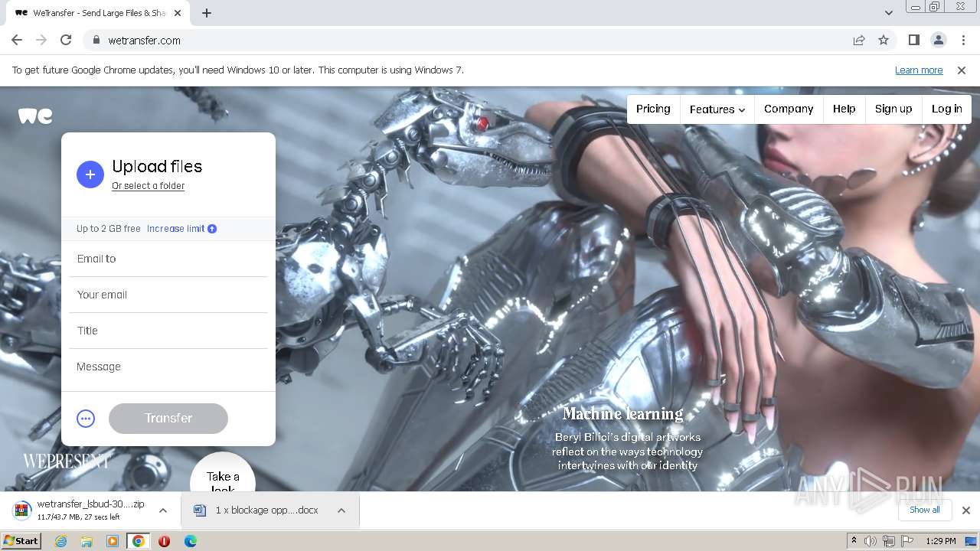The height and width of the screenshot is (551, 980).
Task: Click the Upload files heading
Action: (x=157, y=167)
